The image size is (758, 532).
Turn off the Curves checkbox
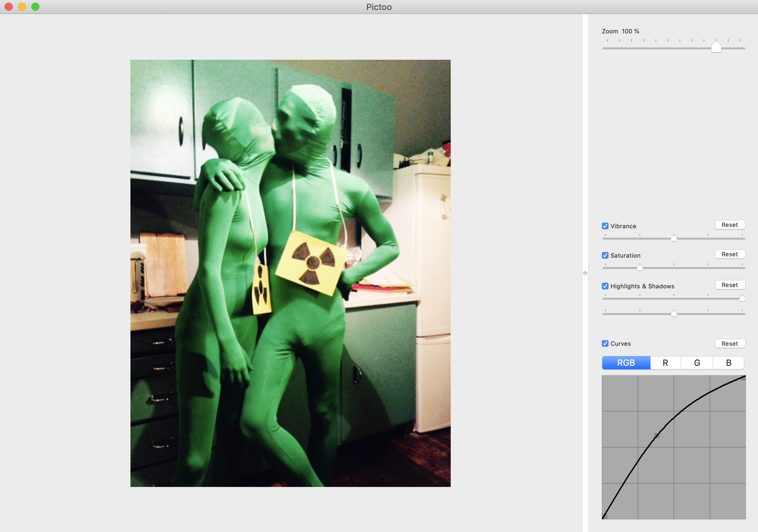point(605,343)
